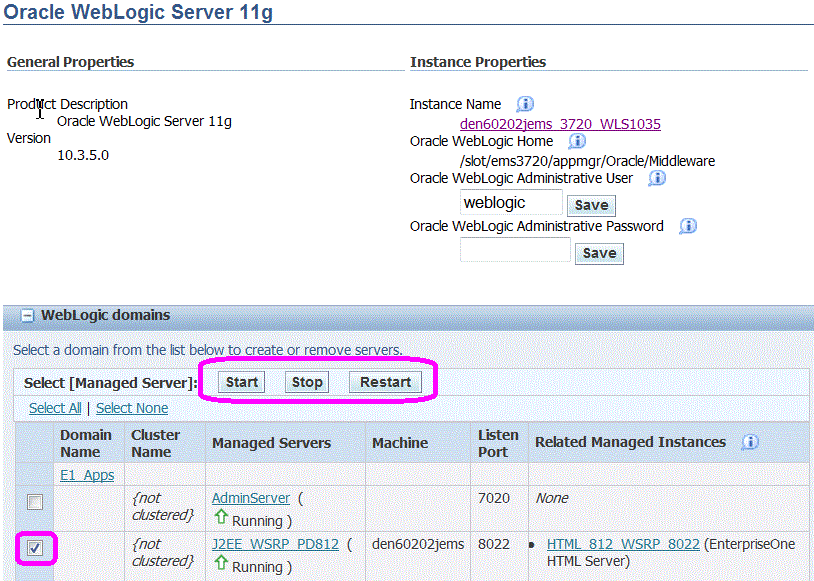814x581 pixels.
Task: Collapse the WebLogic domains section
Action: point(27,315)
